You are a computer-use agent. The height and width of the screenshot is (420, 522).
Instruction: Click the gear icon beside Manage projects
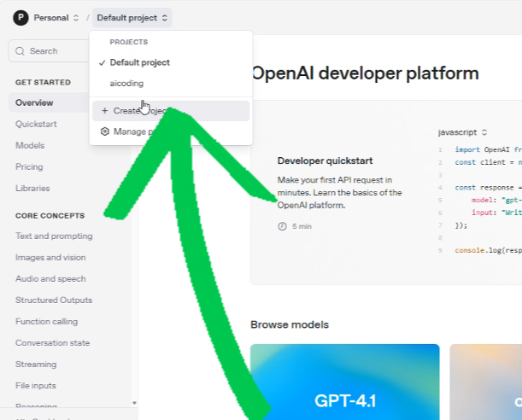[105, 131]
